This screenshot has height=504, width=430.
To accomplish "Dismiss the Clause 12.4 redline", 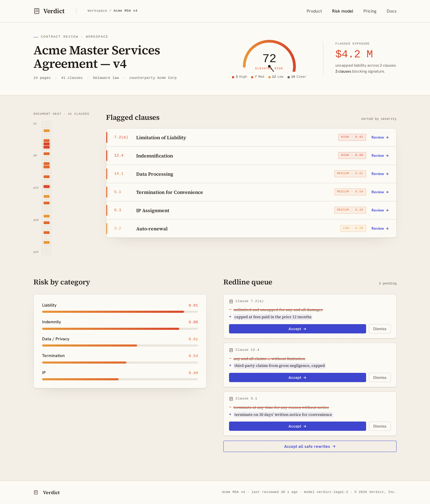I will 379,377.
